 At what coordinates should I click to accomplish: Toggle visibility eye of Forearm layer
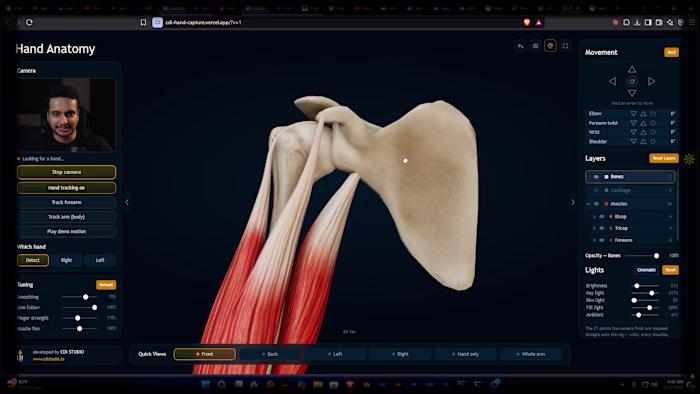[602, 240]
